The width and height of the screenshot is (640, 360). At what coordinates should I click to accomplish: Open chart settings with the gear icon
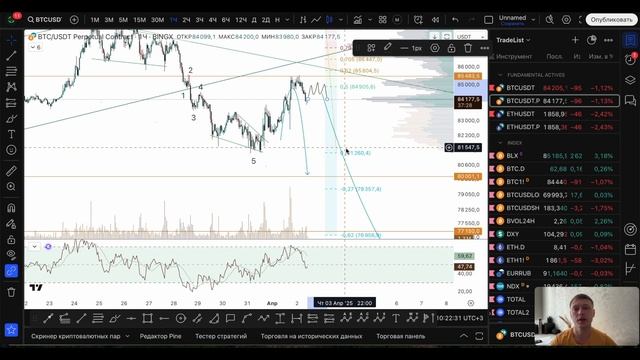(x=566, y=20)
